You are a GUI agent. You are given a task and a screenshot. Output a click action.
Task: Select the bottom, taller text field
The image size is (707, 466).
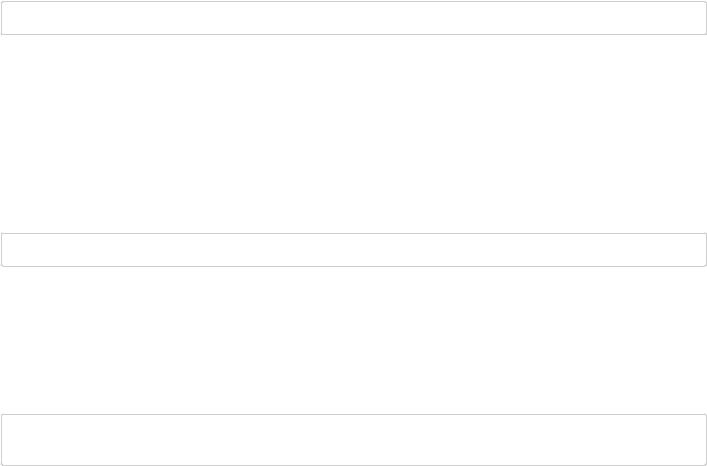(354, 439)
